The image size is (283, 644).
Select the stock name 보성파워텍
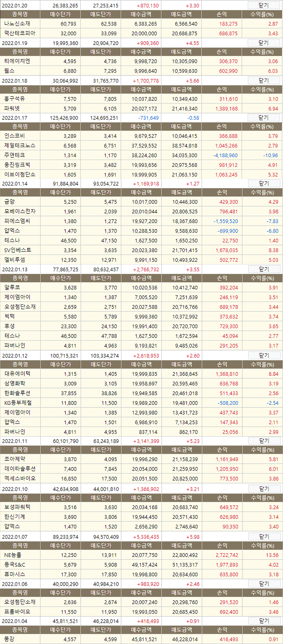[17, 507]
